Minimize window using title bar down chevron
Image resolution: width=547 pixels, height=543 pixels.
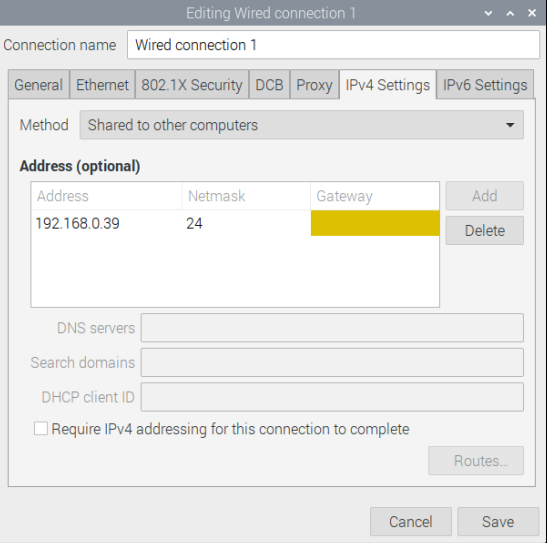(x=488, y=13)
